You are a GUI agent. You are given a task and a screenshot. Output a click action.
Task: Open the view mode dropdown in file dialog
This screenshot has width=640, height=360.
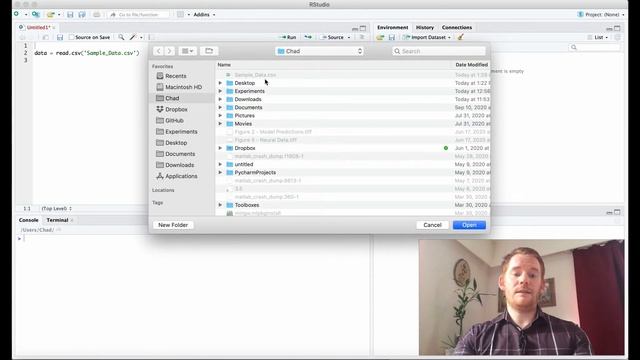pyautogui.click(x=187, y=51)
